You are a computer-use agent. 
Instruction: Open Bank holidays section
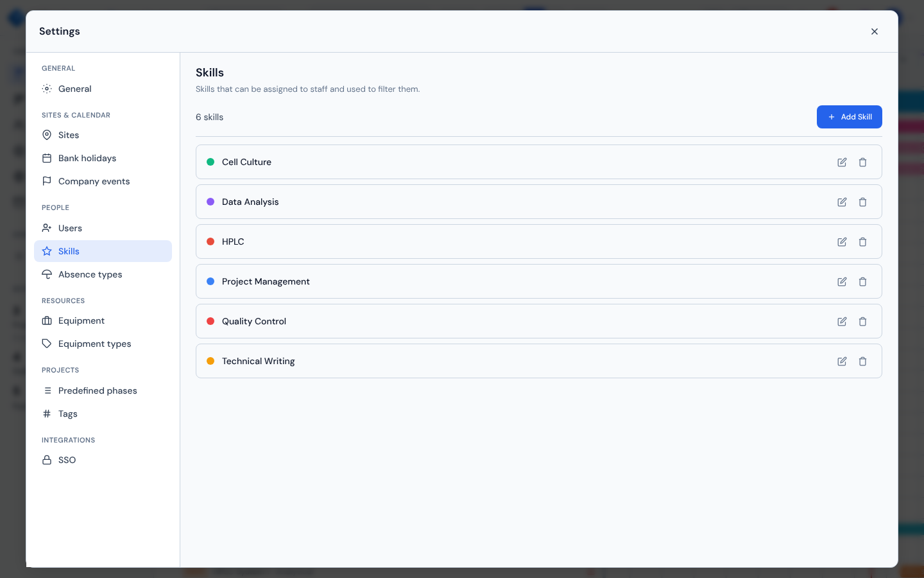pyautogui.click(x=103, y=158)
